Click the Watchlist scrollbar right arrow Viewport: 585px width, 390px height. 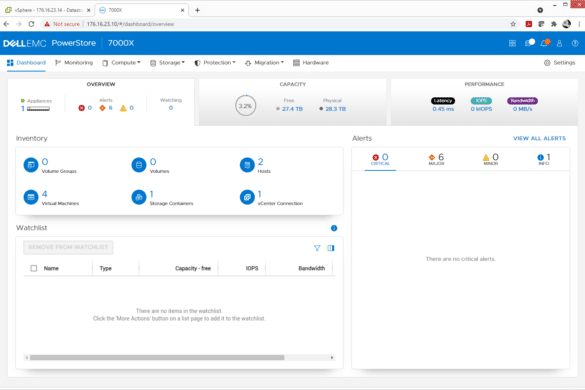pyautogui.click(x=332, y=358)
